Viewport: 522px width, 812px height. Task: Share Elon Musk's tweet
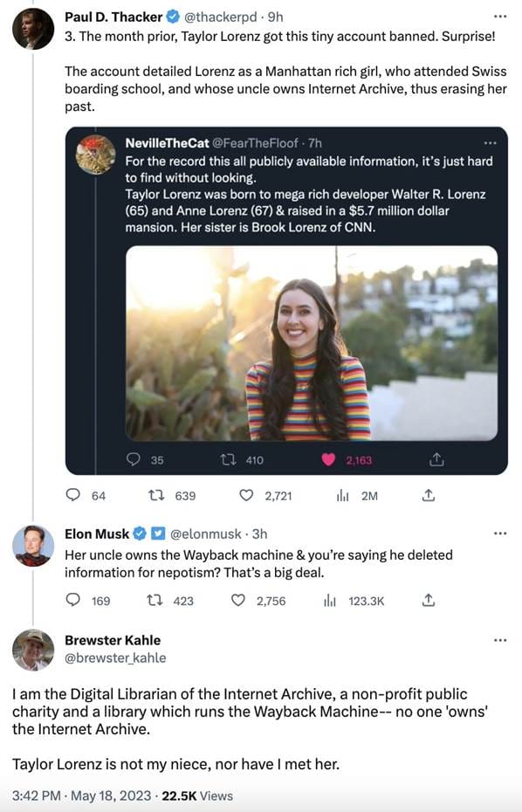428,600
